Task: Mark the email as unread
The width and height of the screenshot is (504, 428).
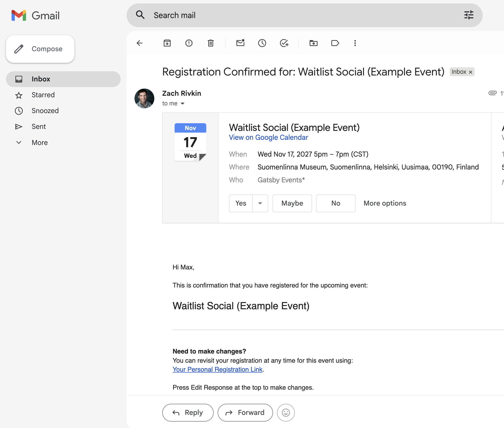Action: (x=240, y=43)
